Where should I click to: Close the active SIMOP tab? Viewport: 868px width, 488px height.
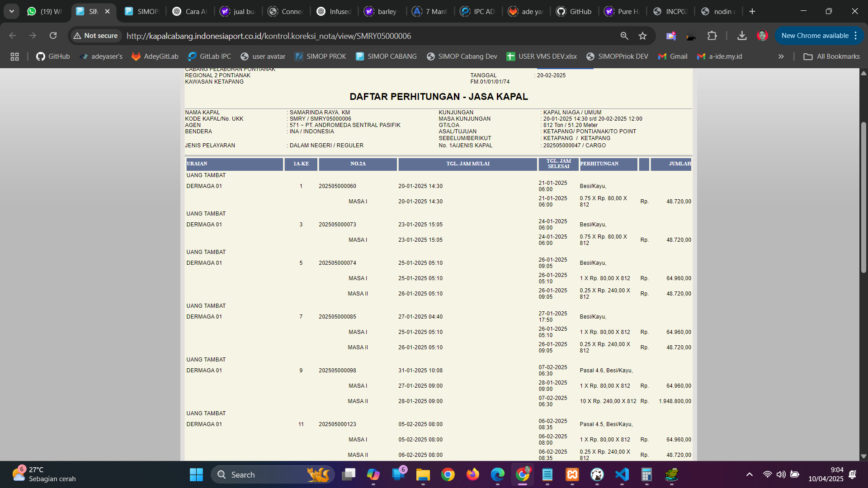tap(107, 11)
